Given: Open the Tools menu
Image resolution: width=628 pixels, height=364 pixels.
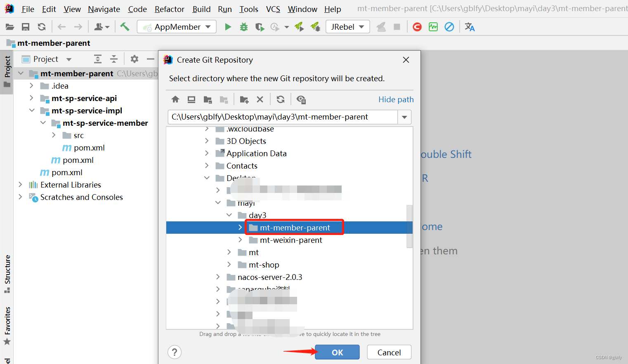Looking at the screenshot, I should coord(249,9).
